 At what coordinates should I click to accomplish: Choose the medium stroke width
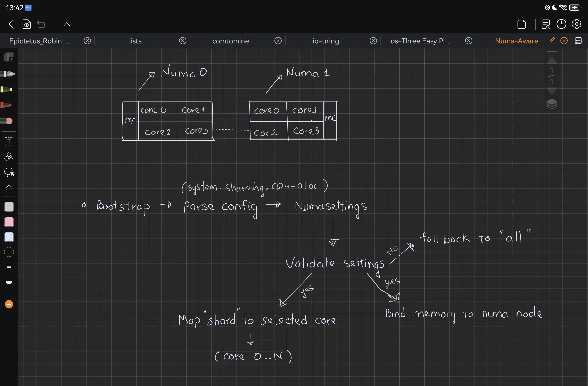(9, 267)
